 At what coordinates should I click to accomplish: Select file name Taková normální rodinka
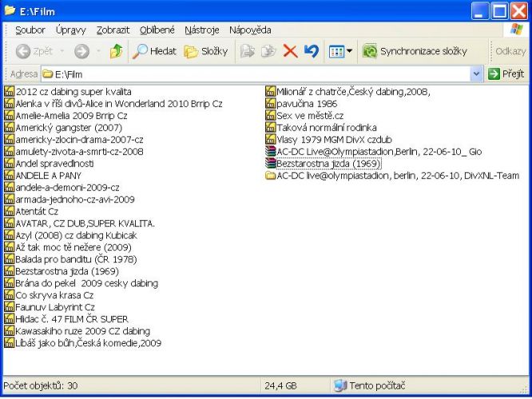pyautogui.click(x=327, y=128)
